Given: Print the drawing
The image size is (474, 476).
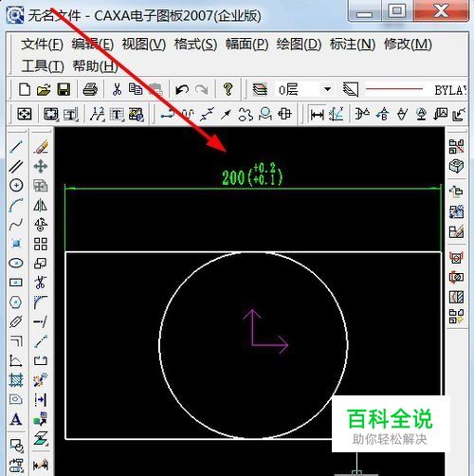Looking at the screenshot, I should pyautogui.click(x=90, y=90).
